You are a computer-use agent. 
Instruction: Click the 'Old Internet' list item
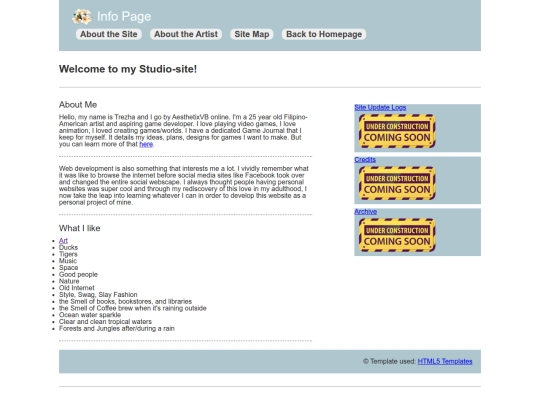[76, 288]
